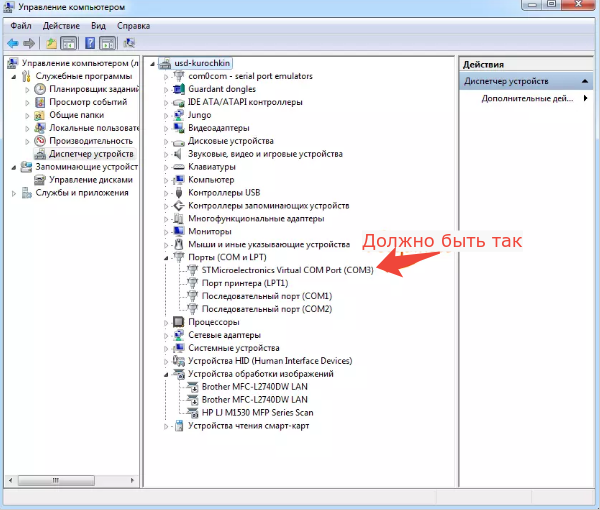Click the HP LJ M1530 scanner icon
The image size is (600, 510).
point(192,413)
